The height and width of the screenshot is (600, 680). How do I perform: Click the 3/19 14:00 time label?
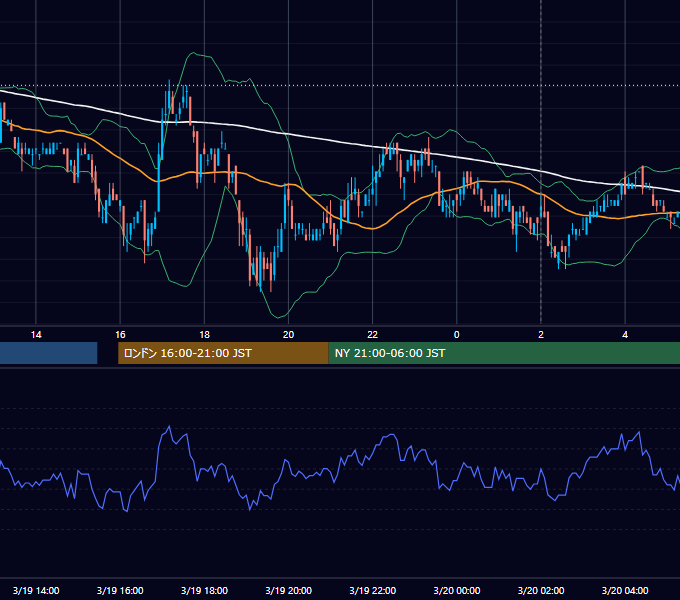[36, 590]
